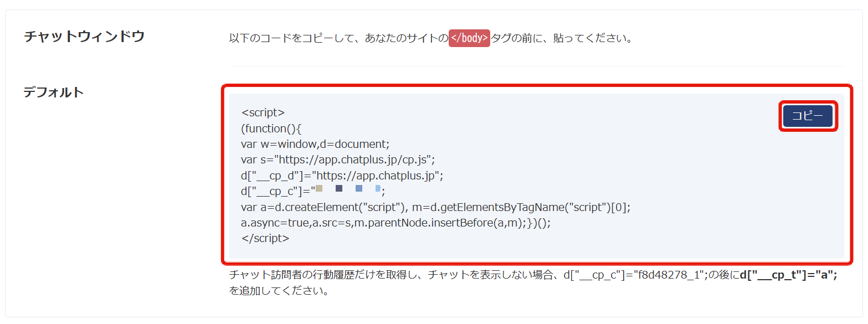Viewport: 868px width, 324px height.
Task: Click the var w=window,d=document; line
Action: pos(316,144)
